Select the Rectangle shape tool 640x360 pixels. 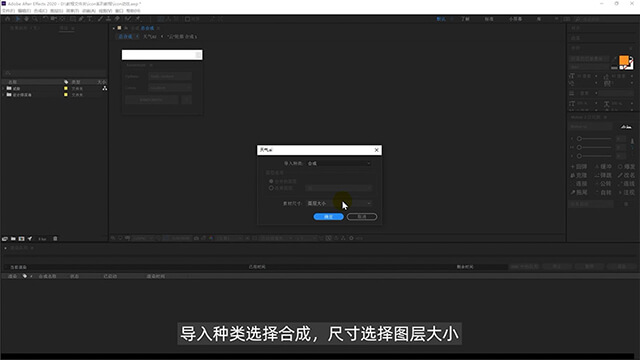point(72,19)
